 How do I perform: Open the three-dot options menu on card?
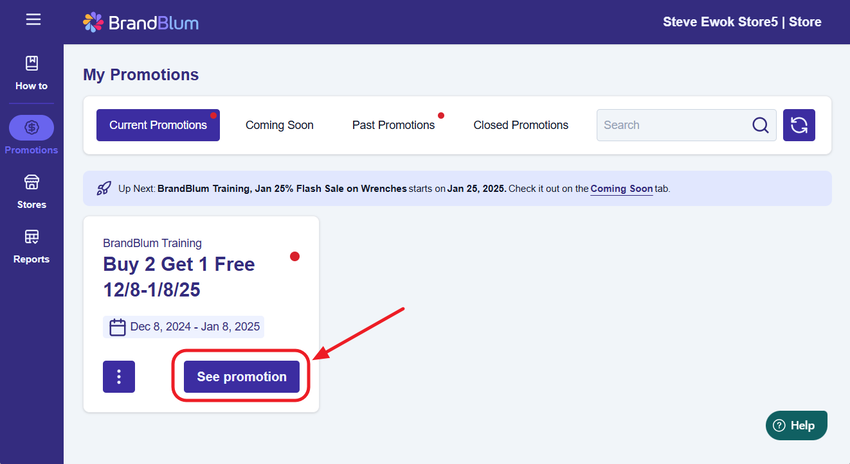pyautogui.click(x=119, y=377)
